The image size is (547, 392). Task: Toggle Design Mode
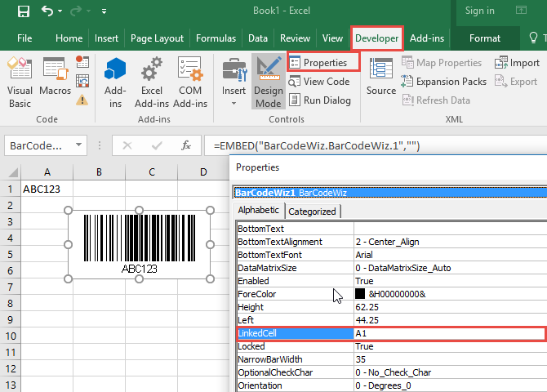click(x=269, y=82)
